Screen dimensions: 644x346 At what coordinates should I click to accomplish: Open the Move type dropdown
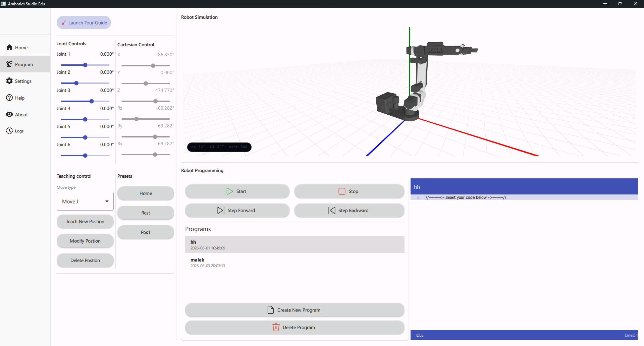tap(85, 201)
